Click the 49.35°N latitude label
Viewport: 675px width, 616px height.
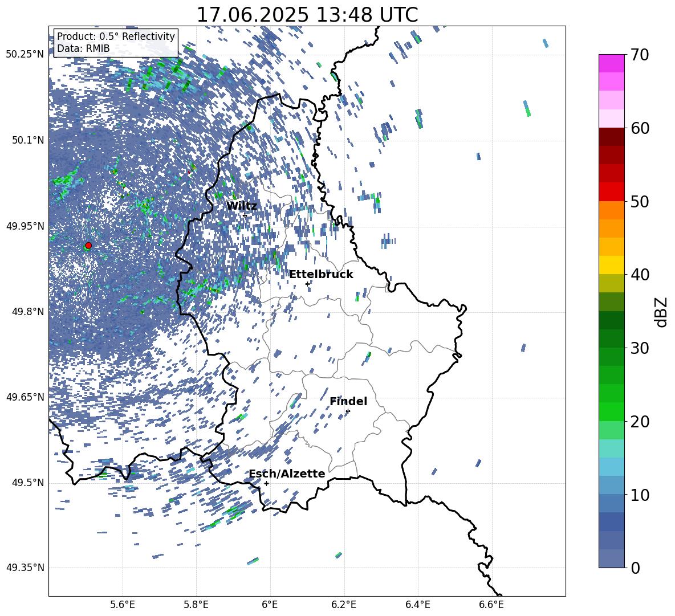tap(25, 568)
